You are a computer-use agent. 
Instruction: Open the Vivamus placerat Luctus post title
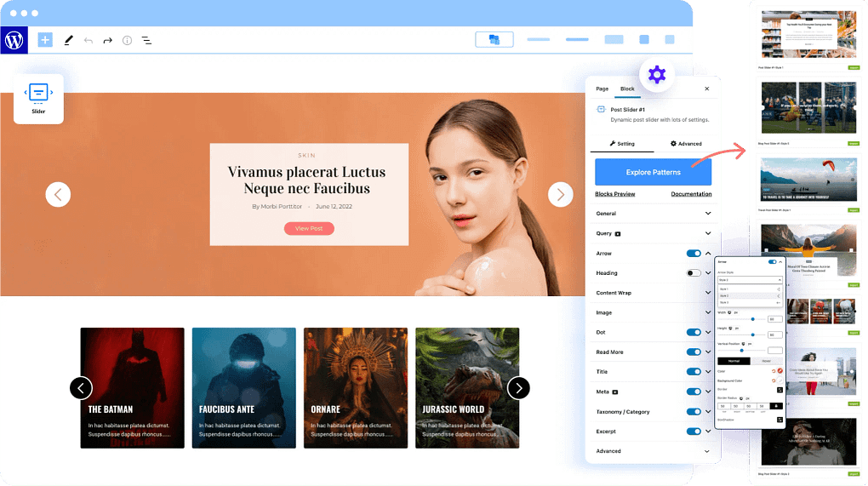tap(306, 180)
